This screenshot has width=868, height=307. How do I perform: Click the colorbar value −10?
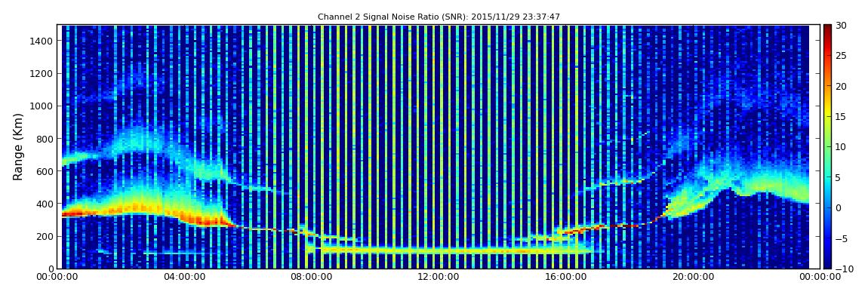844,269
